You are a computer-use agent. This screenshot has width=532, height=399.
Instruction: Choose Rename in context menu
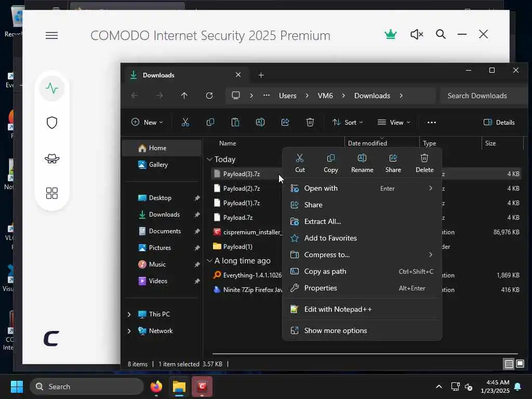[x=362, y=163]
